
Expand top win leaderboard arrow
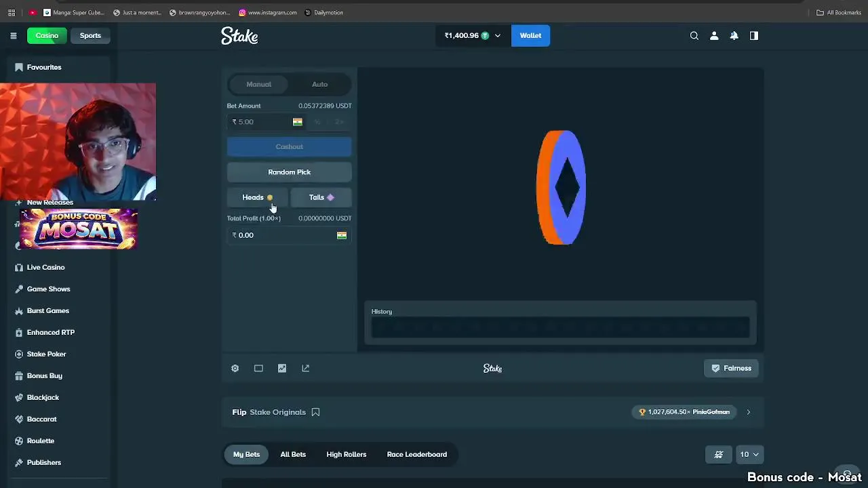[x=748, y=412]
